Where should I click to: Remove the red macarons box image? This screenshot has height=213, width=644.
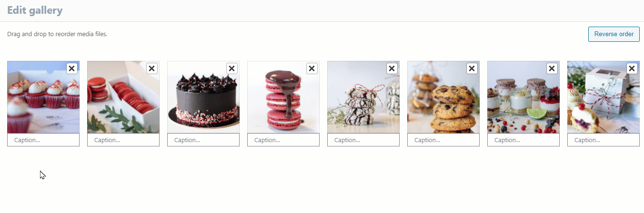(151, 68)
